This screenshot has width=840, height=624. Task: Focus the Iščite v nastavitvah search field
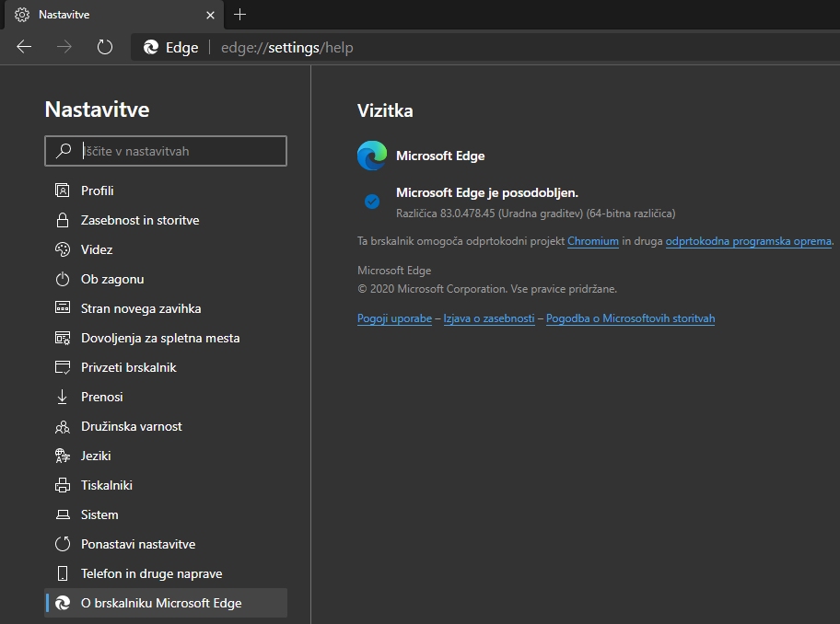tap(166, 151)
